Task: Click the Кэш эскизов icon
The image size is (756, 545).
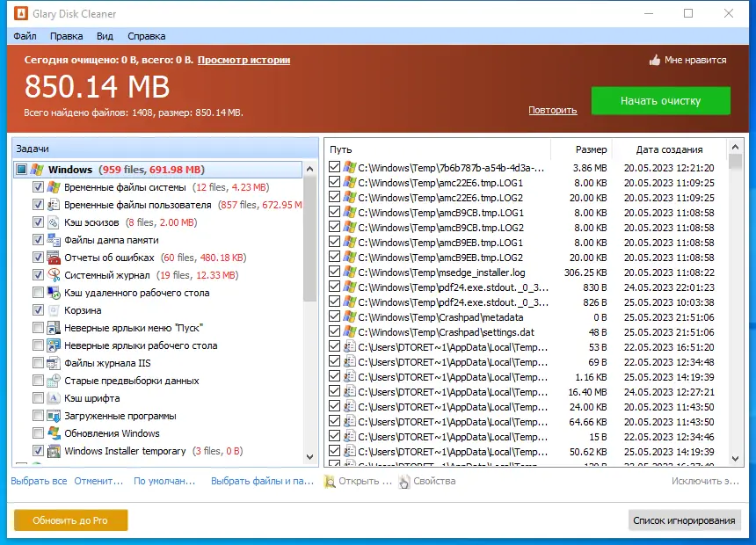Action: click(54, 222)
